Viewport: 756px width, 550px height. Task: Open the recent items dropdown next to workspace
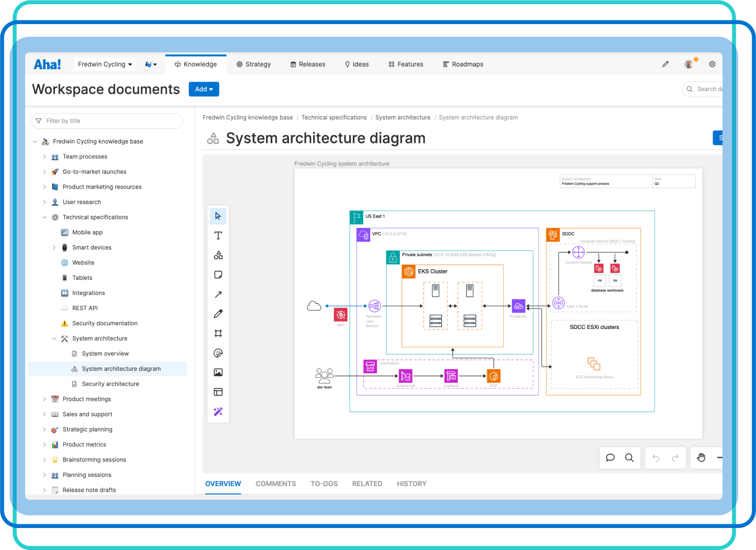(x=151, y=64)
